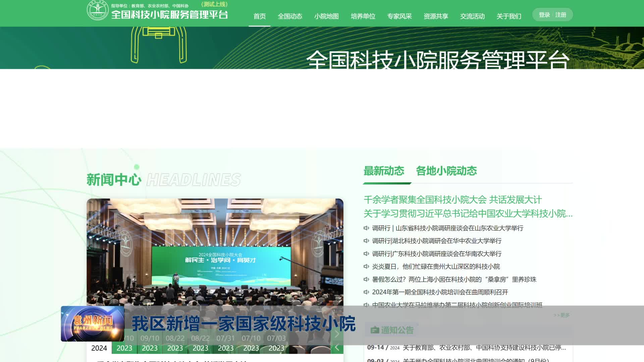Click the speaker icon beside 2024年第一期培训会 item
Image resolution: width=644 pixels, height=362 pixels.
[x=366, y=292]
